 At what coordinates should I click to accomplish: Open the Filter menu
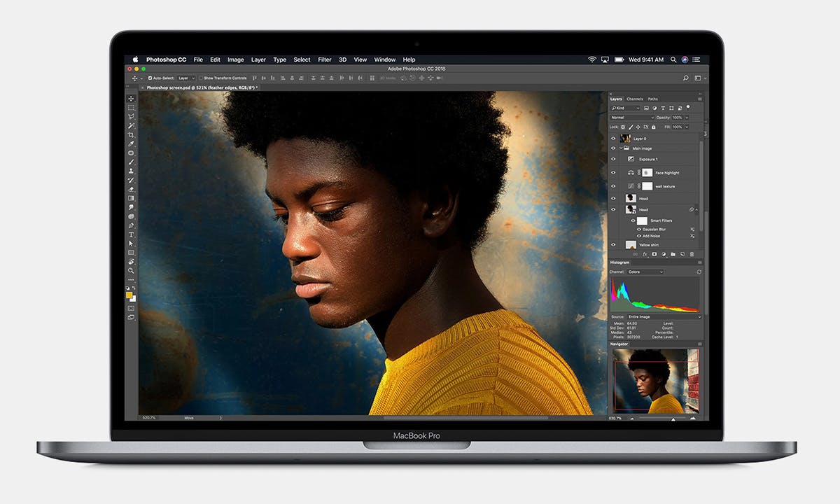click(x=325, y=59)
